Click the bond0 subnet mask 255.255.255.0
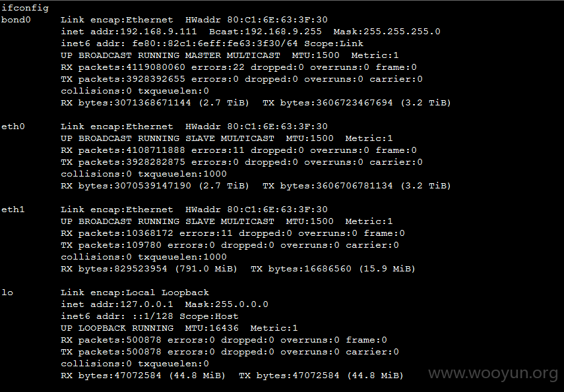The image size is (564, 392). click(402, 32)
